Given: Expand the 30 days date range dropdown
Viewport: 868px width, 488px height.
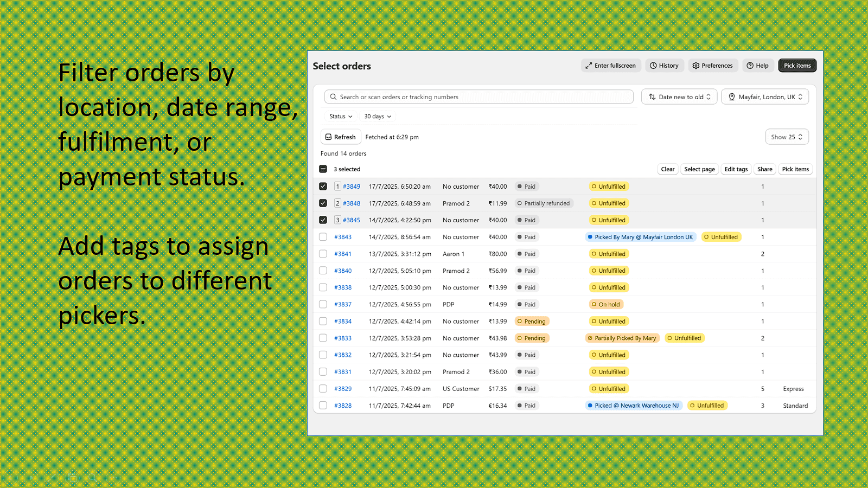Looking at the screenshot, I should click(x=377, y=116).
